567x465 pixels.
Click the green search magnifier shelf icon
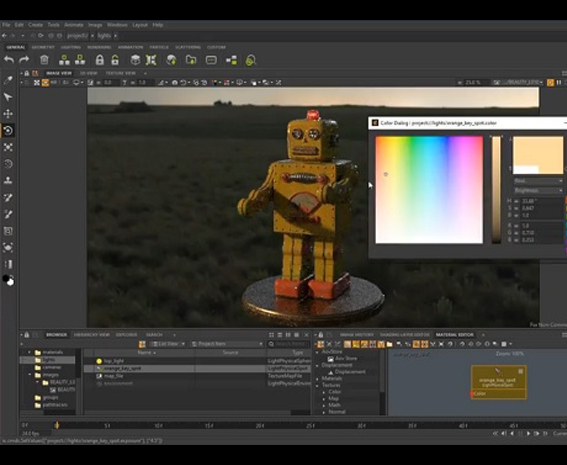pos(251,60)
